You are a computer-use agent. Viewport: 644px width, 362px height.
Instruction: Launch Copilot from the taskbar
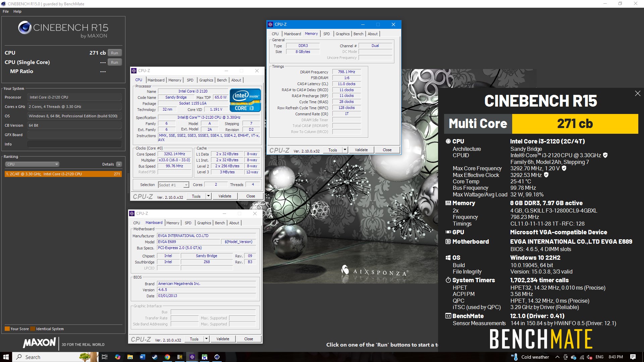coord(117,357)
